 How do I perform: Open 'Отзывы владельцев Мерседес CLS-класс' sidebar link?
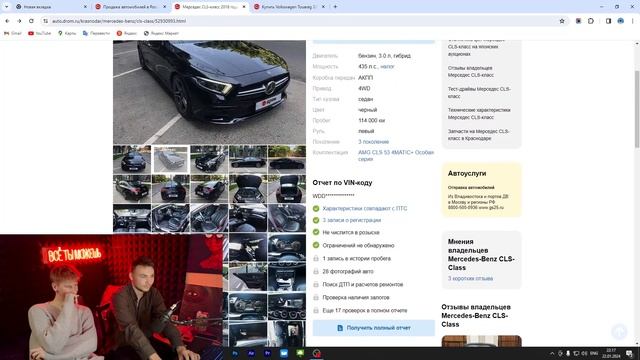pos(471,71)
